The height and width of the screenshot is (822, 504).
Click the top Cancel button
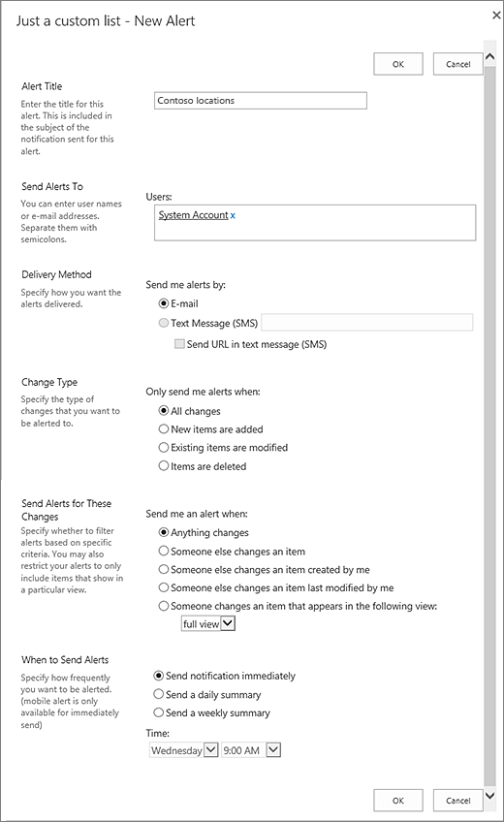457,64
